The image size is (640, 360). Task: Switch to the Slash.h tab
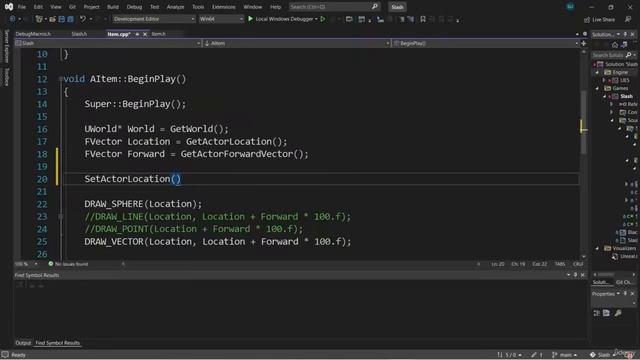79,34
